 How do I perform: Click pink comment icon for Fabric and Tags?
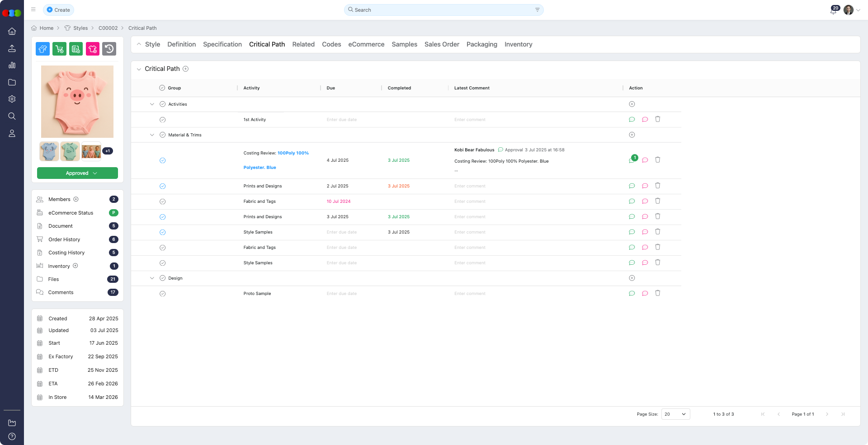point(645,201)
